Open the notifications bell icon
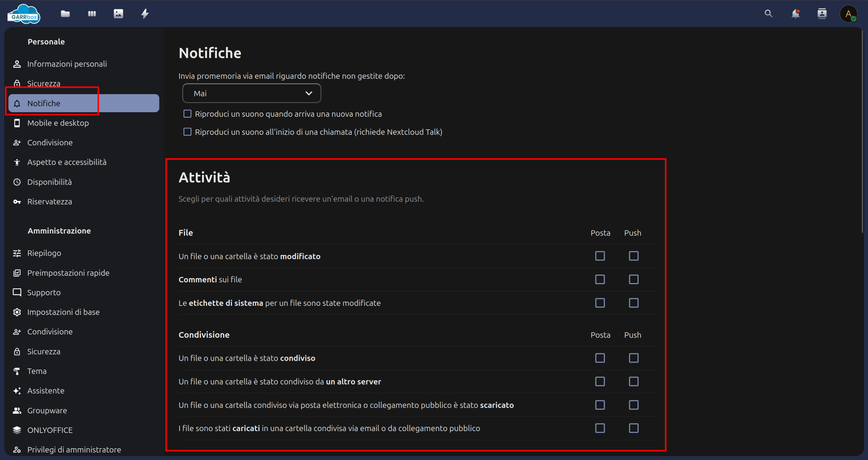868x460 pixels. pyautogui.click(x=796, y=14)
